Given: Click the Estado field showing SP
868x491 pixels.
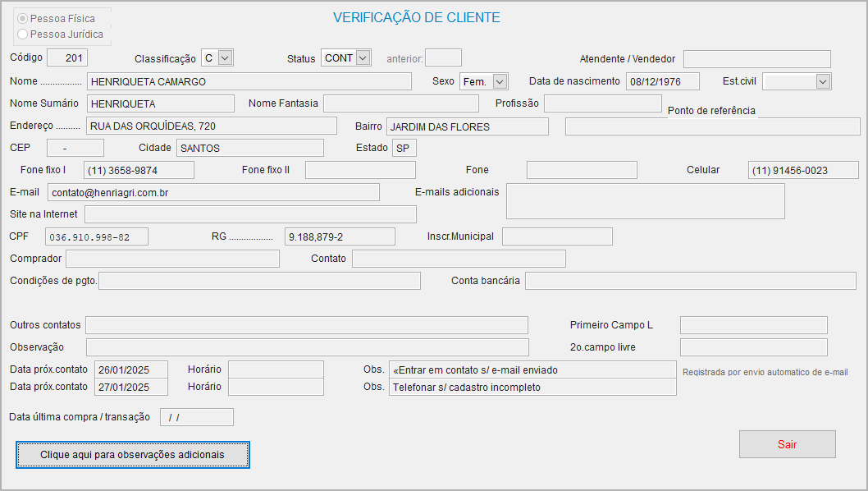Looking at the screenshot, I should [x=404, y=148].
